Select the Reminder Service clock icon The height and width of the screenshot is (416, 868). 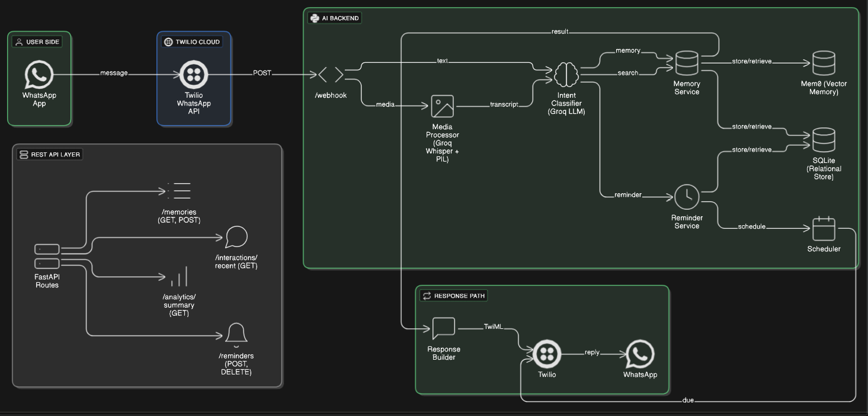point(687,196)
